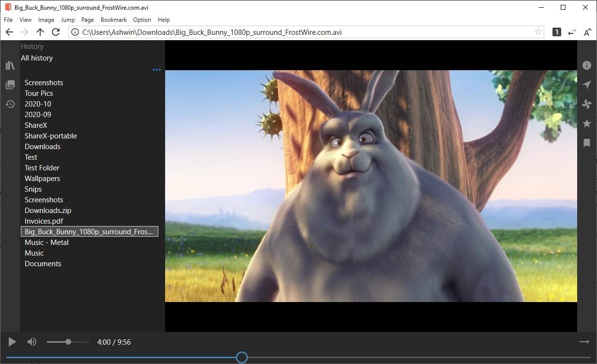This screenshot has height=364, width=597.
Task: Open the Help menu
Action: click(164, 20)
